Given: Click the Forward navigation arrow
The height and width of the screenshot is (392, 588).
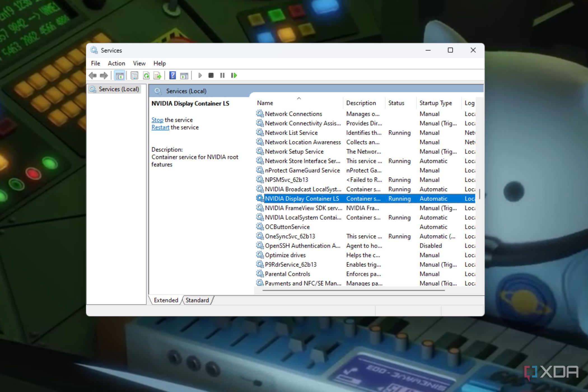Looking at the screenshot, I should [104, 75].
